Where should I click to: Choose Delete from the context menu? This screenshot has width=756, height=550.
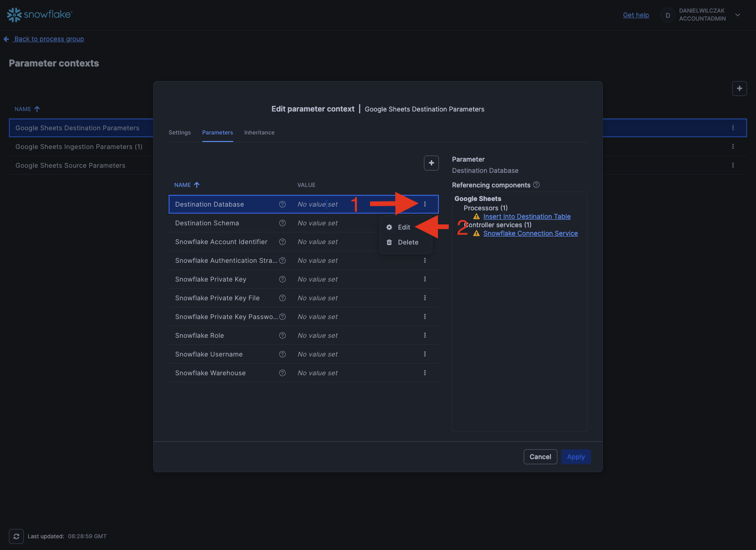click(408, 242)
